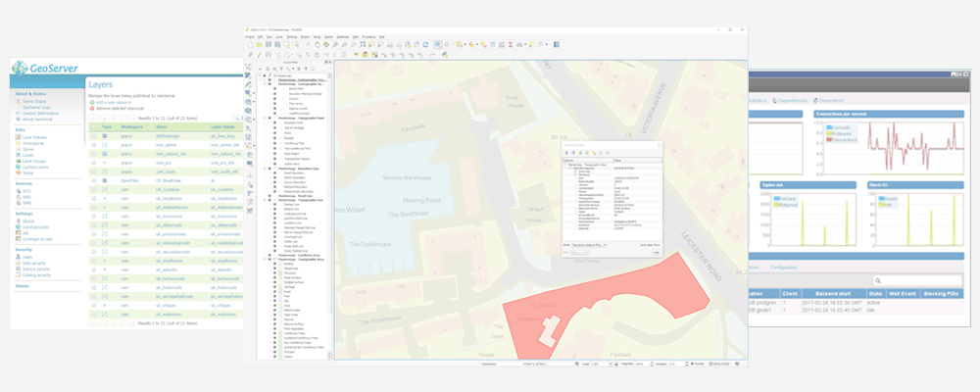The width and height of the screenshot is (980, 392).
Task: Collapse the Mastermap - Topographic Area group
Action: (265, 259)
